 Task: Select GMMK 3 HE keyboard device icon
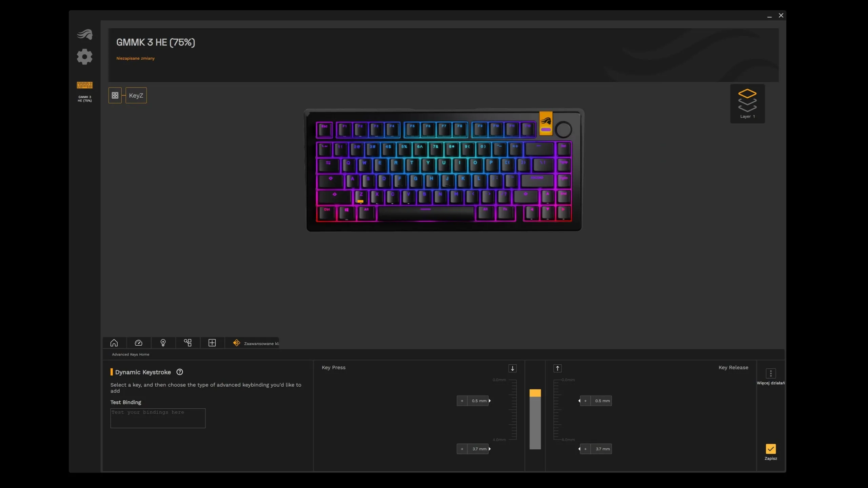pos(84,85)
